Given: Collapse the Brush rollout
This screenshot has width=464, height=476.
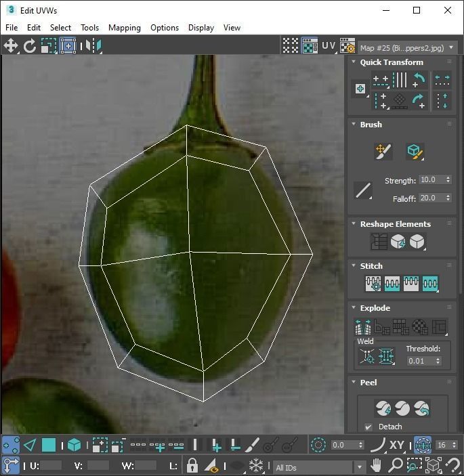Looking at the screenshot, I should (354, 124).
